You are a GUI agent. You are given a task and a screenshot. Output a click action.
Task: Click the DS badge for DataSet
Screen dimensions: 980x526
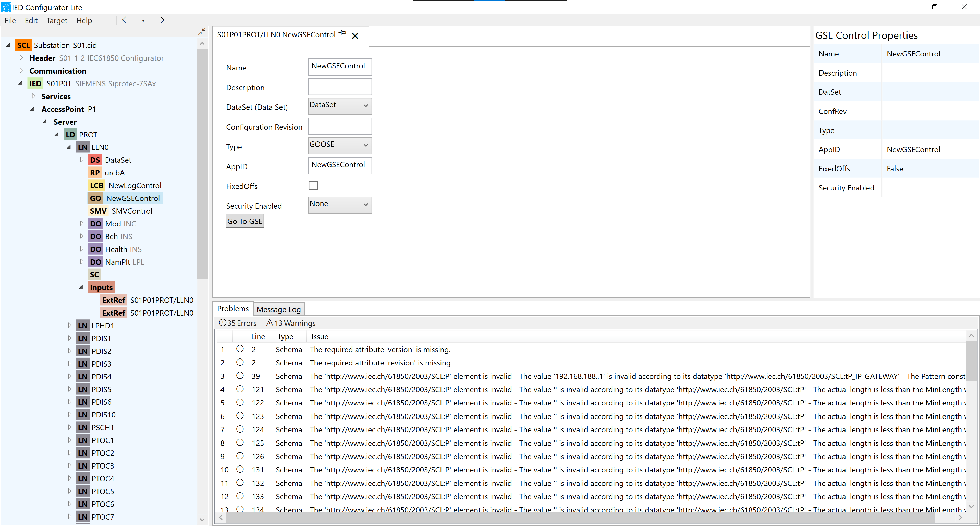tap(95, 160)
